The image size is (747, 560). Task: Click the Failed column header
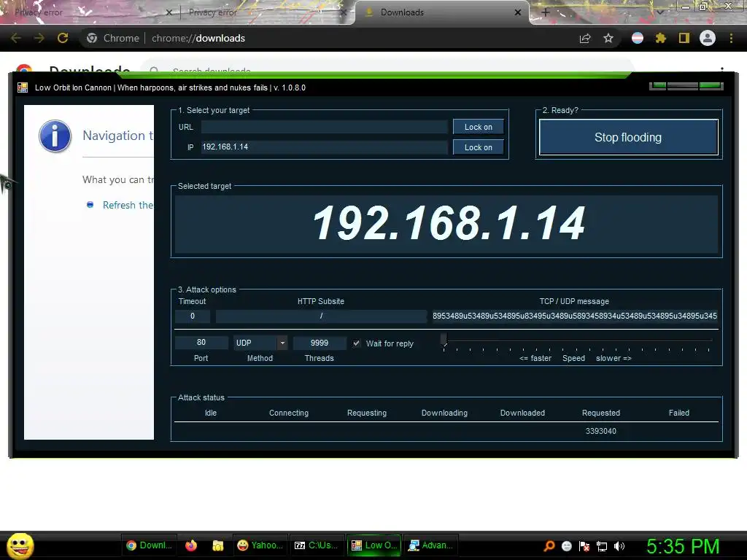tap(679, 413)
